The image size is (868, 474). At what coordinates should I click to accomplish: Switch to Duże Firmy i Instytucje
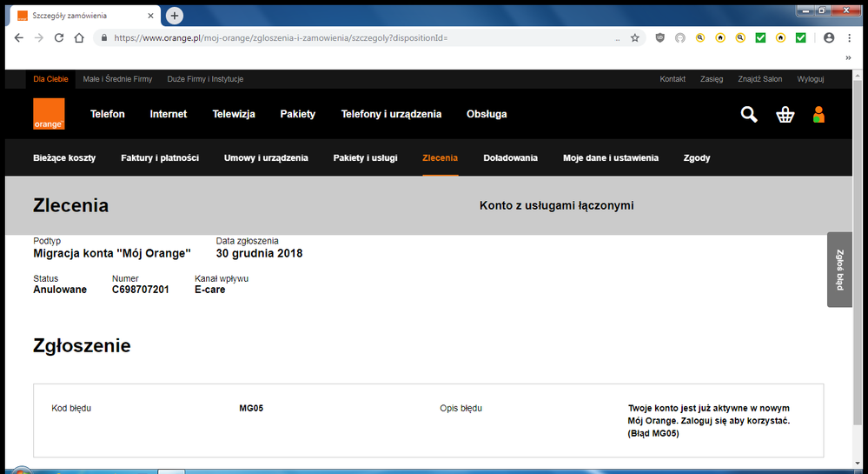pyautogui.click(x=205, y=79)
